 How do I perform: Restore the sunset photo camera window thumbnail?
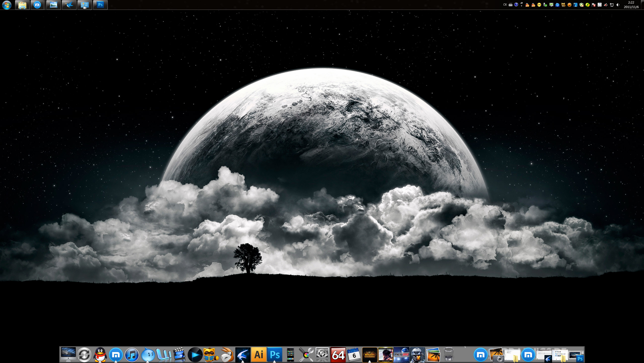click(x=497, y=355)
